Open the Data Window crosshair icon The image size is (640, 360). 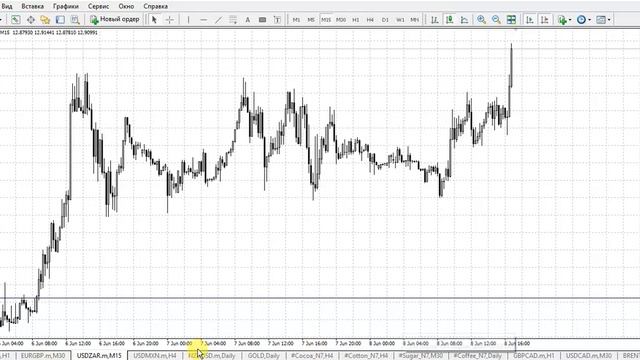31,20
